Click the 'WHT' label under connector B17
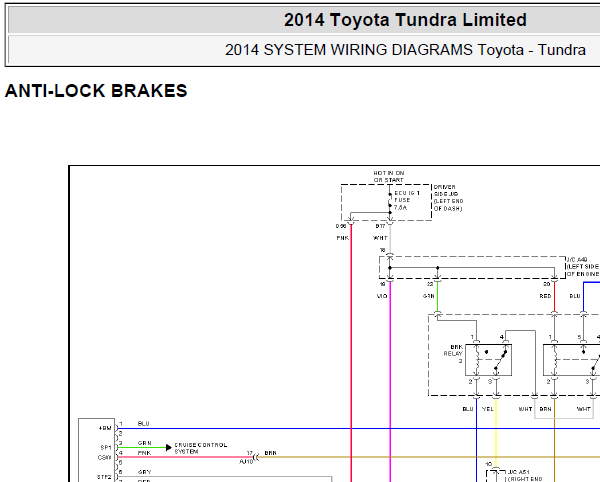The width and height of the screenshot is (600, 482). 380,238
